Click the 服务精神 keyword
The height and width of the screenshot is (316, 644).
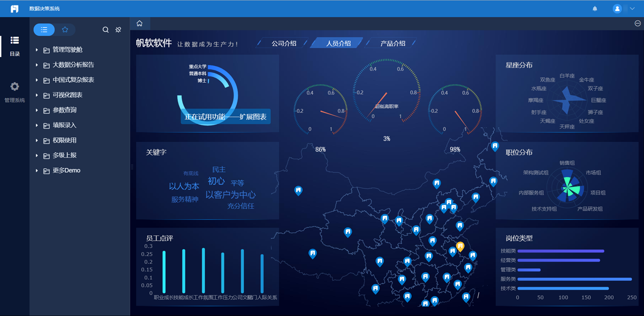point(185,199)
